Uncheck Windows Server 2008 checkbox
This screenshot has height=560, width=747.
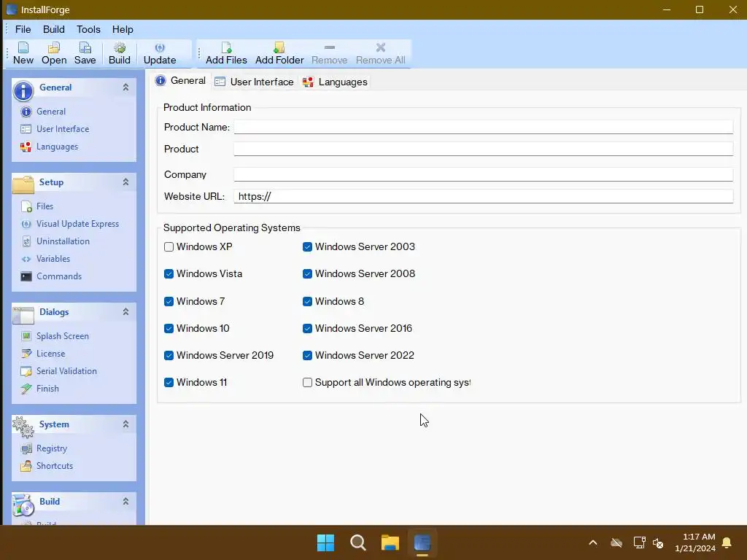(307, 274)
